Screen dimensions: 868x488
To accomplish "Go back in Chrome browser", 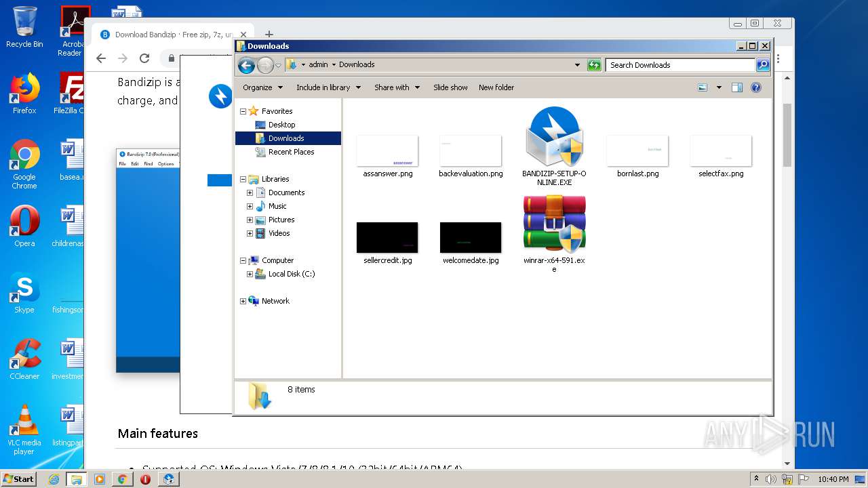I will click(101, 58).
